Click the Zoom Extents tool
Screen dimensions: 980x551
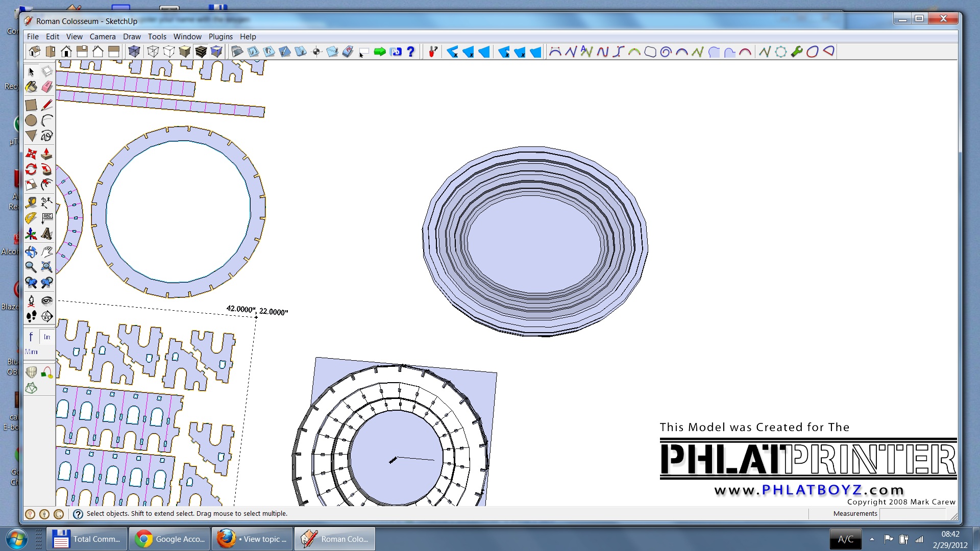point(47,267)
